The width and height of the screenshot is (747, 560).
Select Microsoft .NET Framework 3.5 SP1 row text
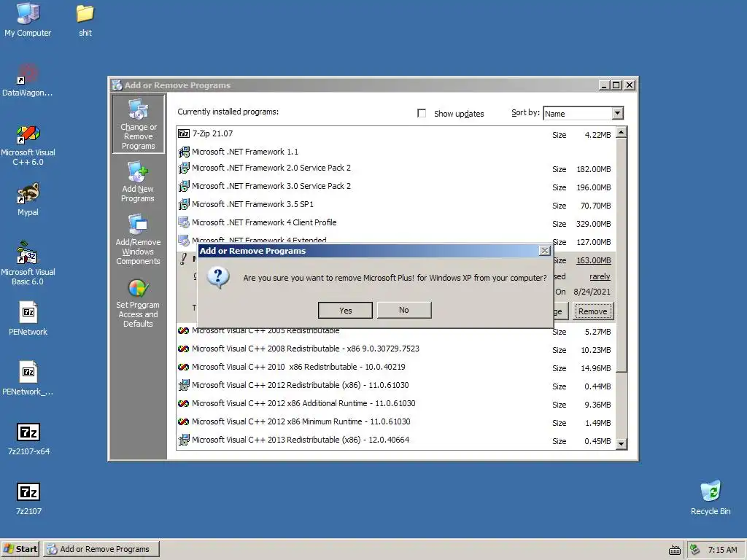coord(252,204)
